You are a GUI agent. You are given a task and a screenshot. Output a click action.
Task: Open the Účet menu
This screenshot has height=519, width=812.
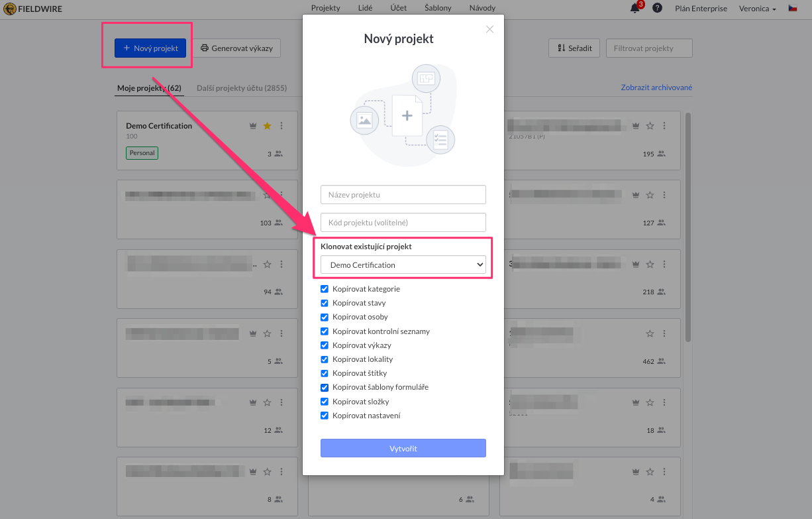[x=399, y=8]
